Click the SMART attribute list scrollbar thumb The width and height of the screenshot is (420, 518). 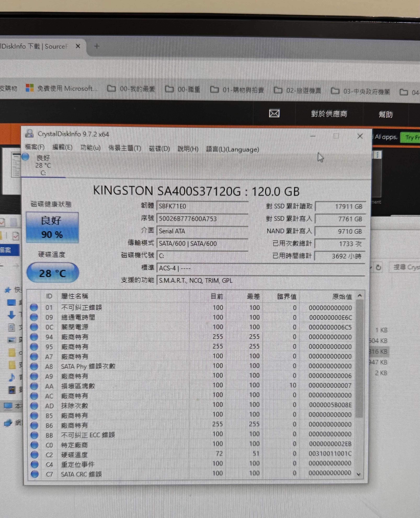pos(359,358)
